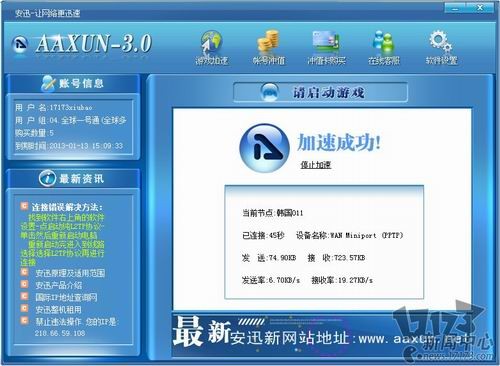
Task: Click the 当前节点 韩国011 text
Action: pos(273,213)
